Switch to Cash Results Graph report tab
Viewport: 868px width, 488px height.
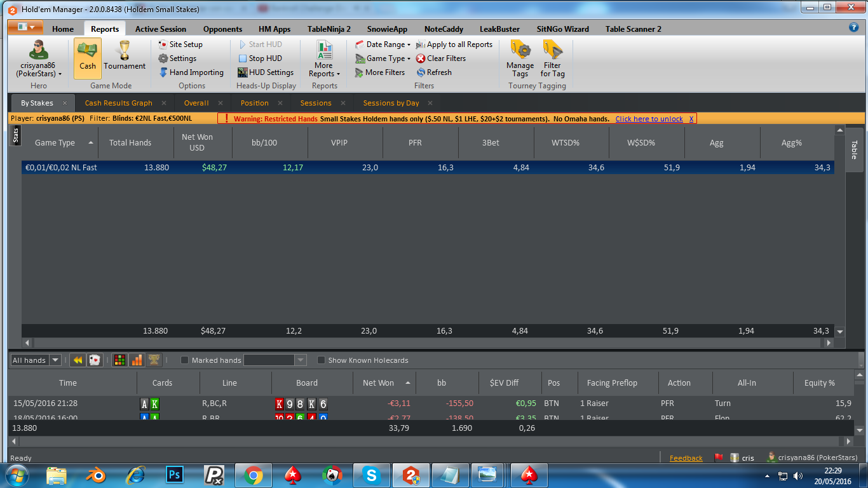tap(118, 103)
